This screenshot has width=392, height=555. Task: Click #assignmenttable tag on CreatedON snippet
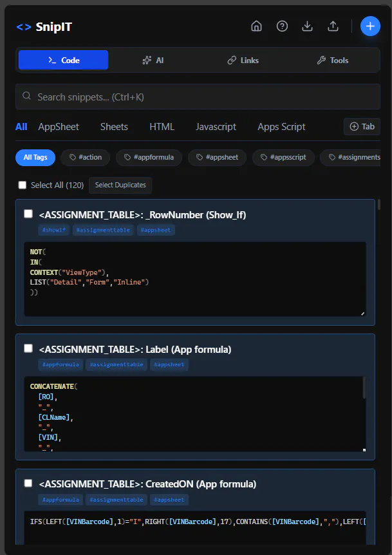[x=117, y=500]
